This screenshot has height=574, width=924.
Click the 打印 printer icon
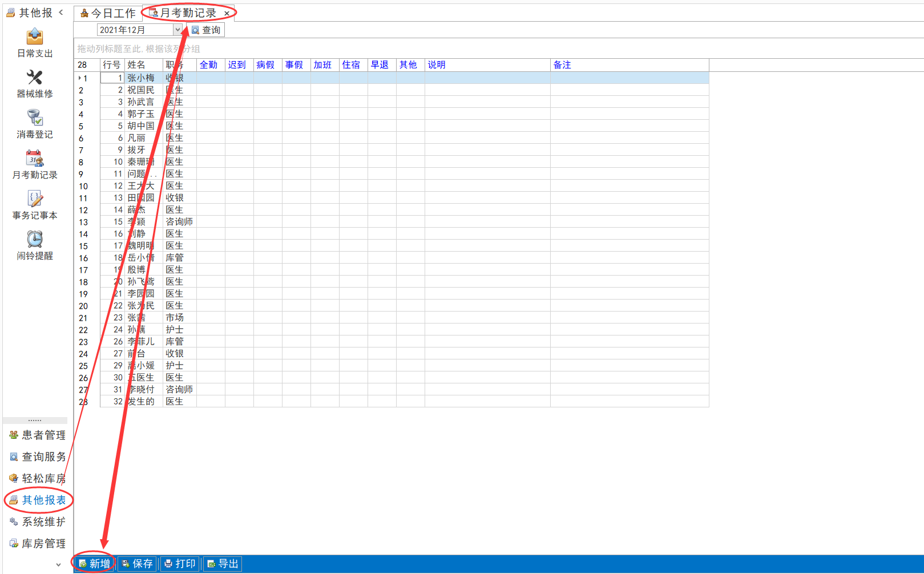168,564
